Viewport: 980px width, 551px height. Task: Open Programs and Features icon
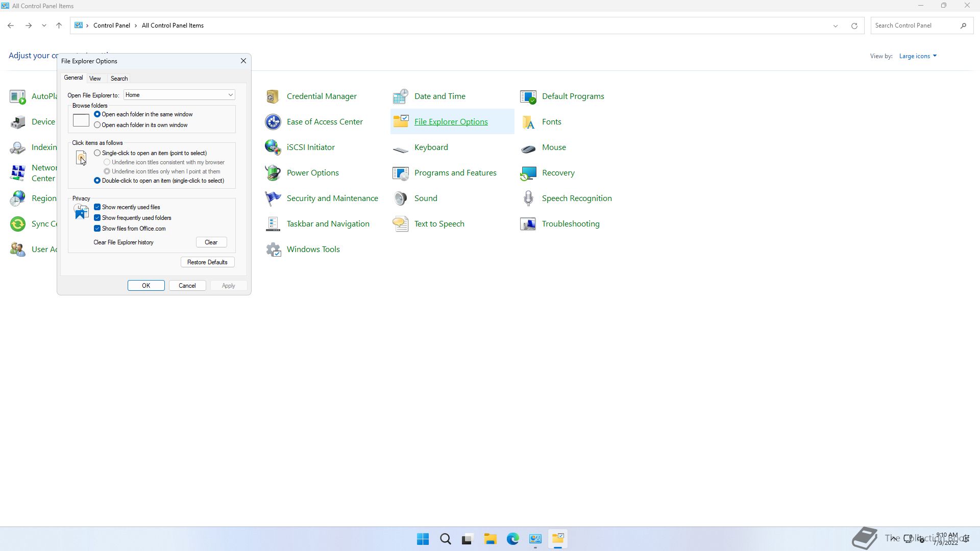coord(400,172)
